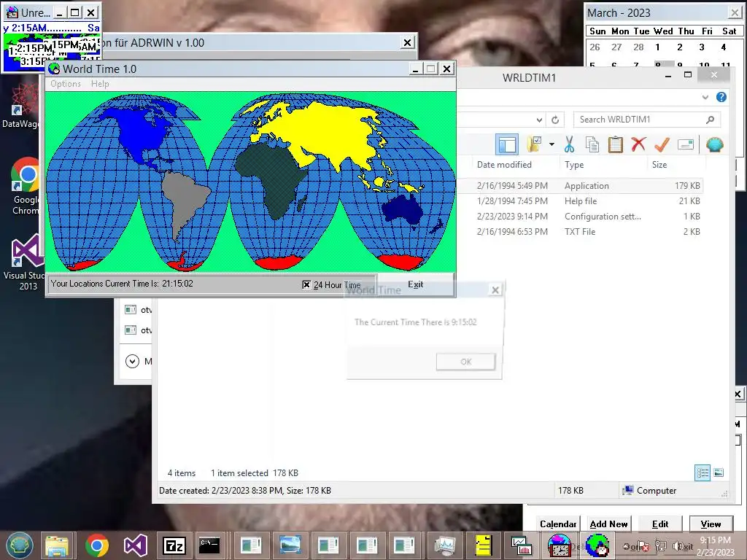The width and height of the screenshot is (747, 560).
Task: Click the Search WRLDTIM1 field
Action: click(638, 120)
